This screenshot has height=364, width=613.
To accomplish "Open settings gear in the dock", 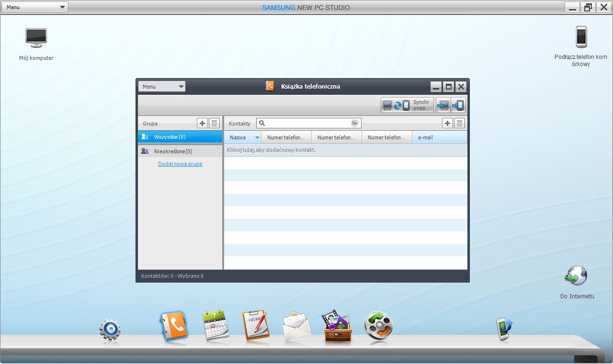I will click(110, 330).
